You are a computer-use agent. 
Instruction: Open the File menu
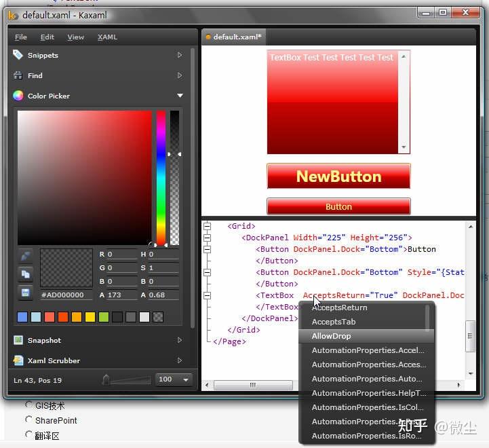pyautogui.click(x=21, y=37)
